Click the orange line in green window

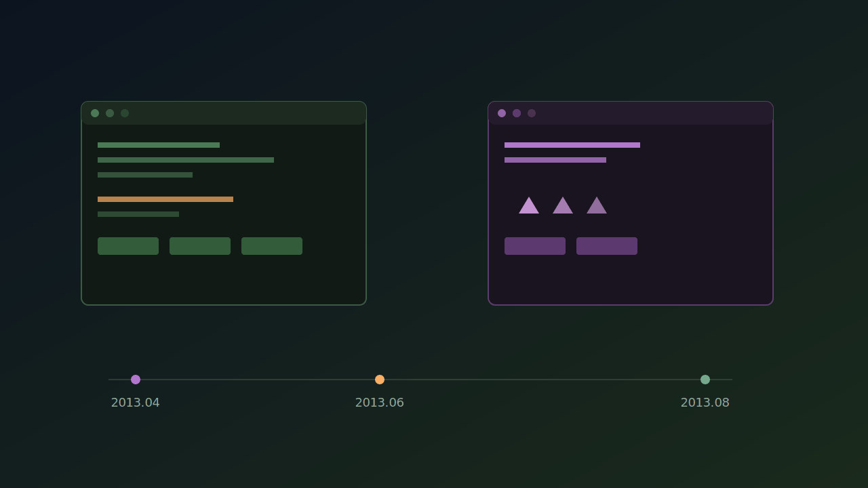[165, 199]
